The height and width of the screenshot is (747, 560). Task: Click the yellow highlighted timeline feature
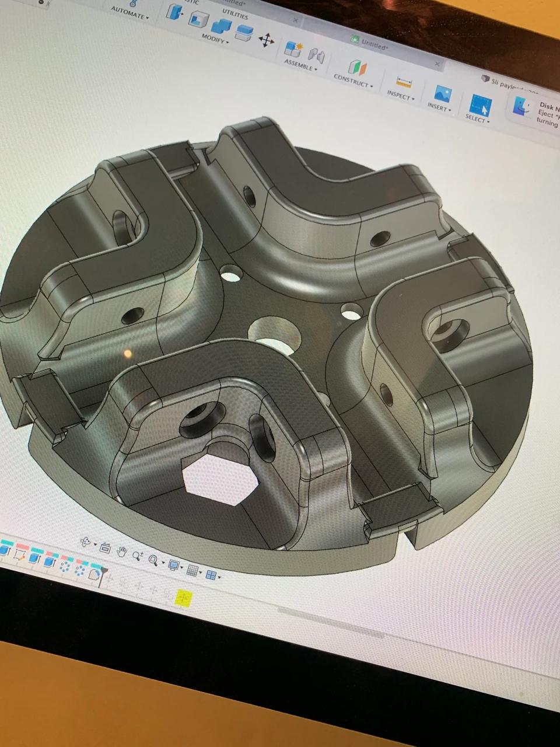pos(184,599)
